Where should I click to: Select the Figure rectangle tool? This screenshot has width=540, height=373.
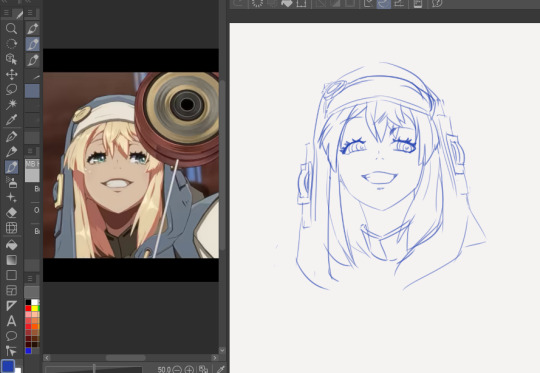(11, 275)
